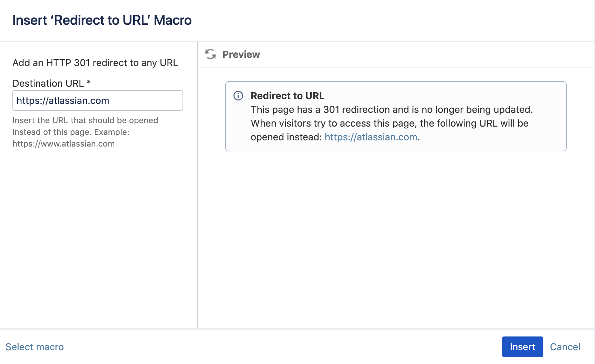Image resolution: width=595 pixels, height=364 pixels.
Task: Click the preview refresh icon
Action: click(210, 54)
